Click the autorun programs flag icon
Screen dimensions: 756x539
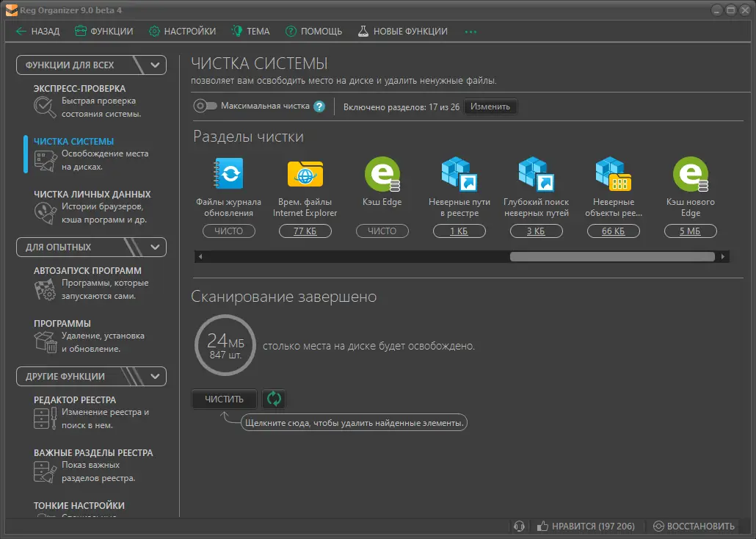[x=45, y=289]
